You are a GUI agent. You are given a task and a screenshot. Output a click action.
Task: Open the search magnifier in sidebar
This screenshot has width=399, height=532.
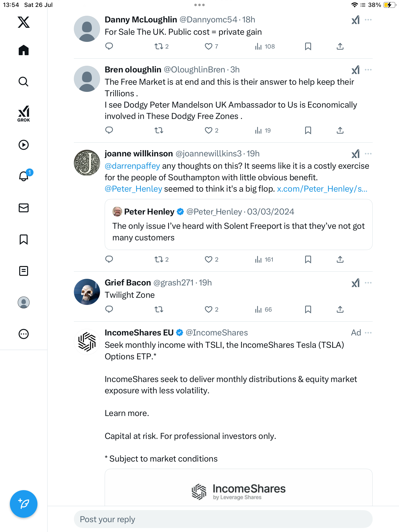click(24, 82)
